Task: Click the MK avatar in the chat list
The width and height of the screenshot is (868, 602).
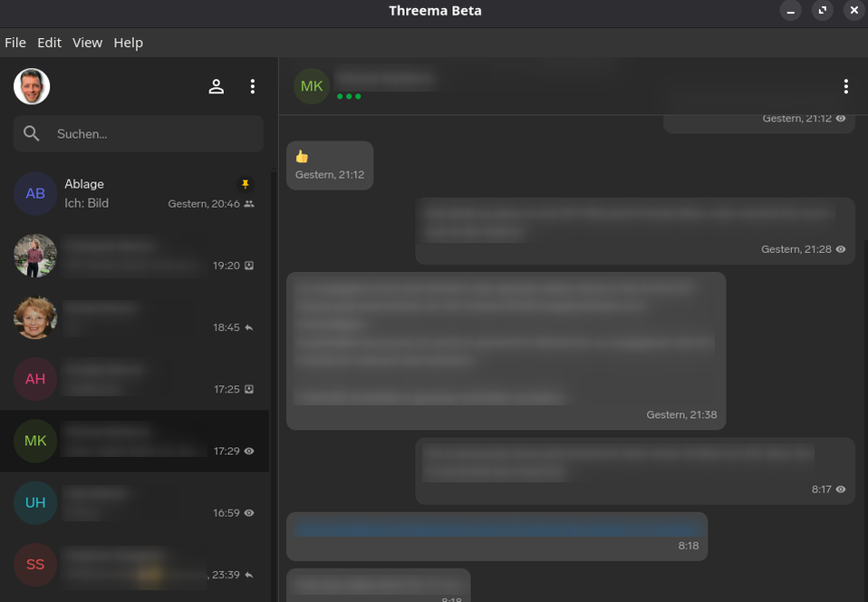Action: 35,441
